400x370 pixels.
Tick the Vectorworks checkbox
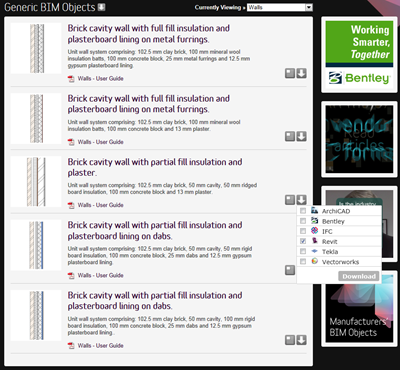point(303,262)
